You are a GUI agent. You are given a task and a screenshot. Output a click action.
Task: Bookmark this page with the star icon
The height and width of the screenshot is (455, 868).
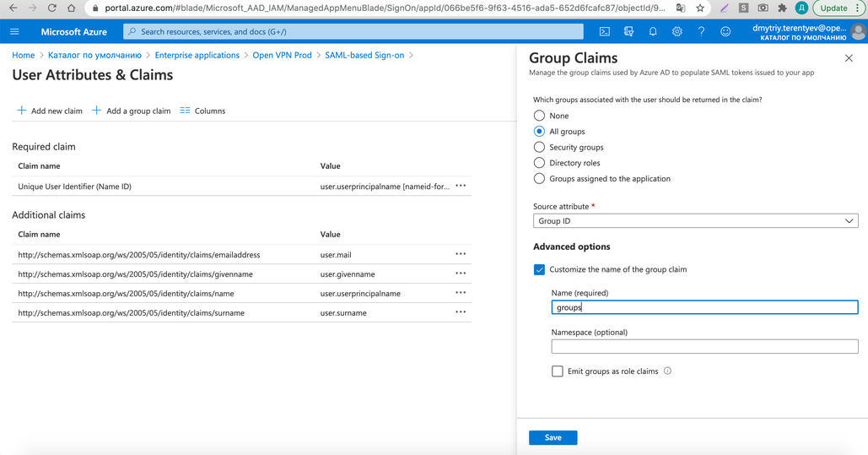pos(700,8)
